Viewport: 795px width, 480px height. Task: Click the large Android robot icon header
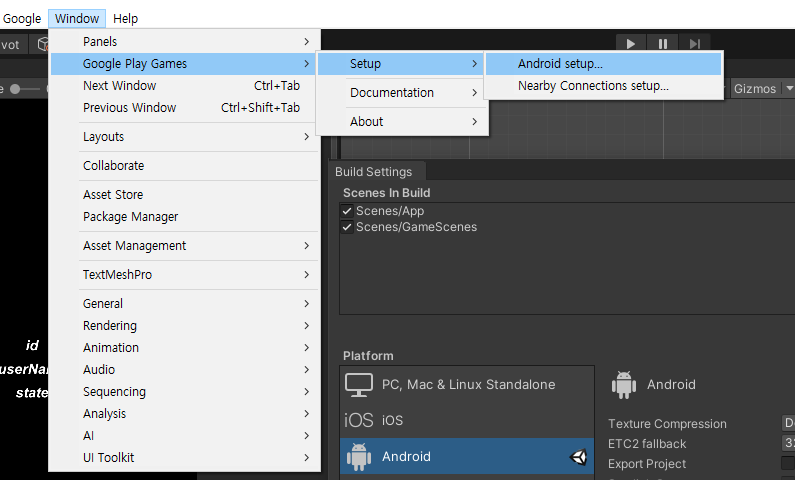coord(624,385)
